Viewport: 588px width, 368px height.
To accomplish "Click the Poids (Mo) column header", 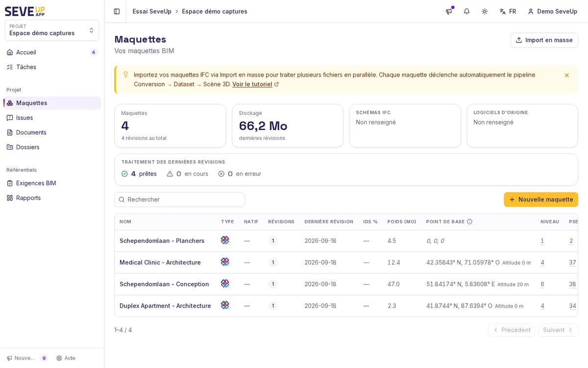I will point(402,222).
